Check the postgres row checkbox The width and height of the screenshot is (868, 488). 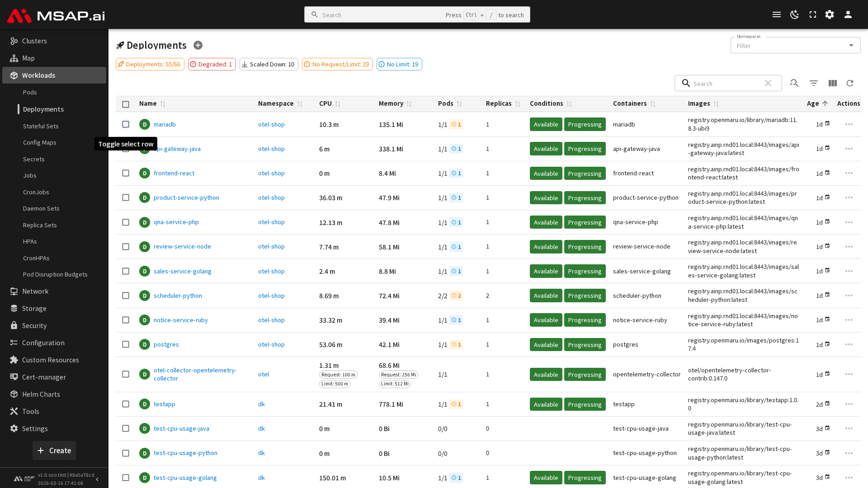point(126,344)
